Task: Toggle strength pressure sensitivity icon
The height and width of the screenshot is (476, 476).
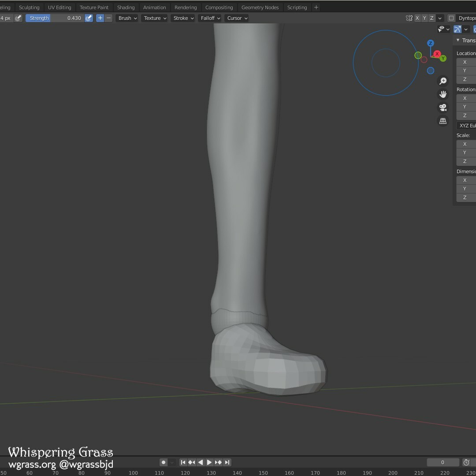Action: (x=89, y=18)
